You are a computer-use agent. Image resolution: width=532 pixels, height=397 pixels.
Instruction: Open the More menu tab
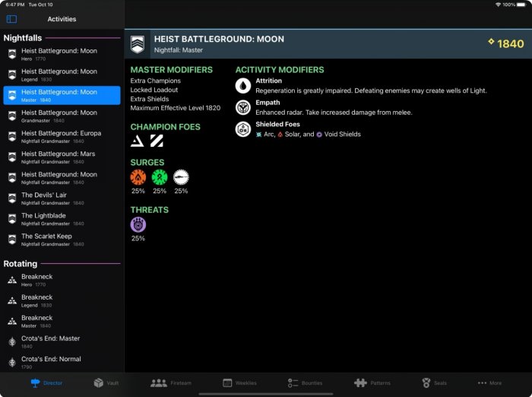[489, 383]
